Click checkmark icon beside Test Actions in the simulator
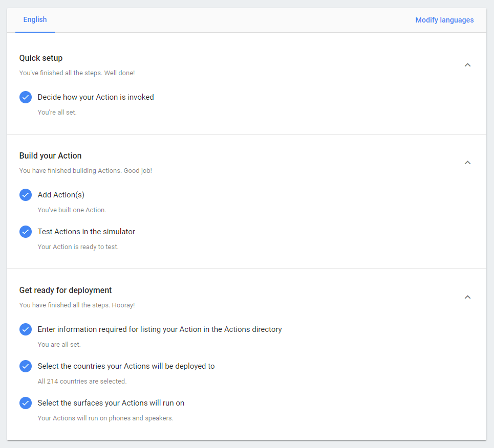The image size is (494, 448). (x=26, y=232)
